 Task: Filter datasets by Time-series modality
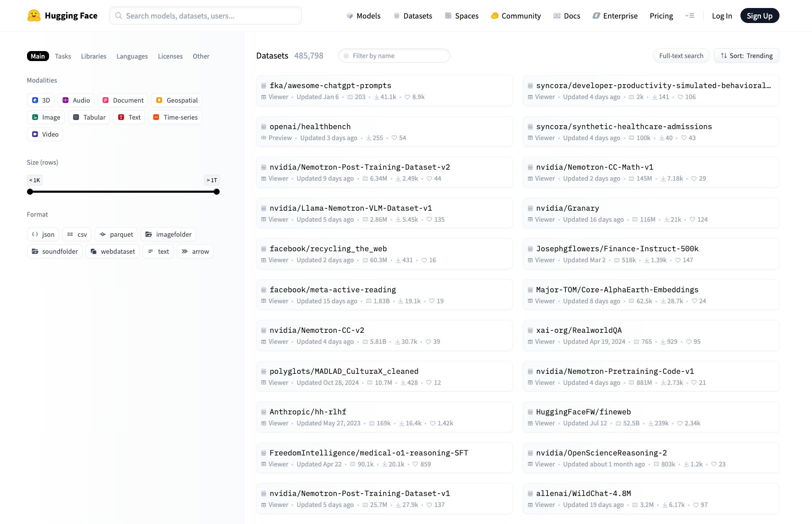click(x=175, y=117)
